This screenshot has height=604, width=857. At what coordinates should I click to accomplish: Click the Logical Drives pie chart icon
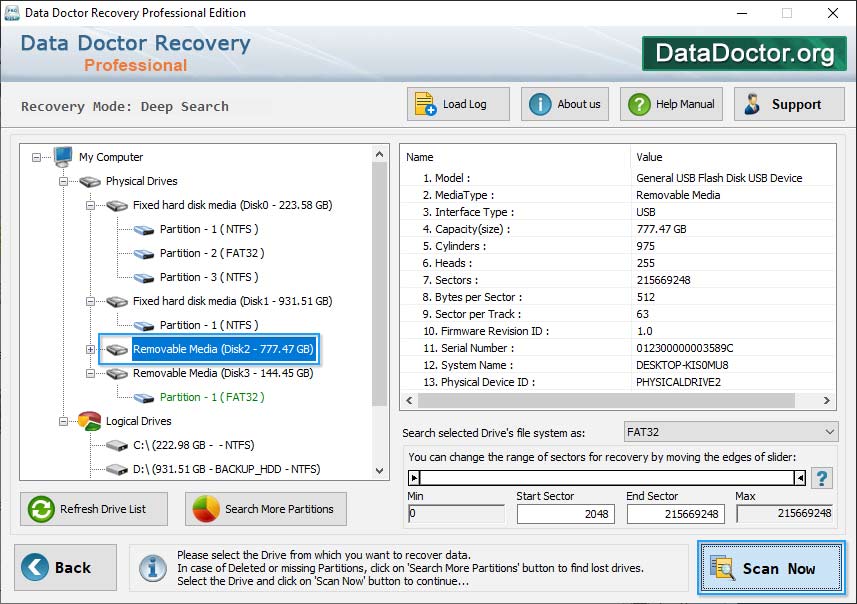90,421
